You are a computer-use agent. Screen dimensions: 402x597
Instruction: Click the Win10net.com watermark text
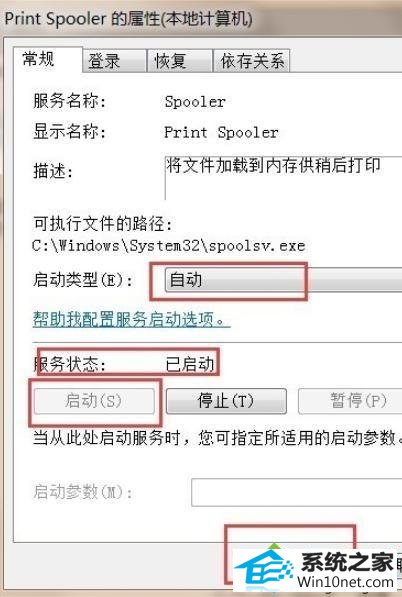(345, 582)
